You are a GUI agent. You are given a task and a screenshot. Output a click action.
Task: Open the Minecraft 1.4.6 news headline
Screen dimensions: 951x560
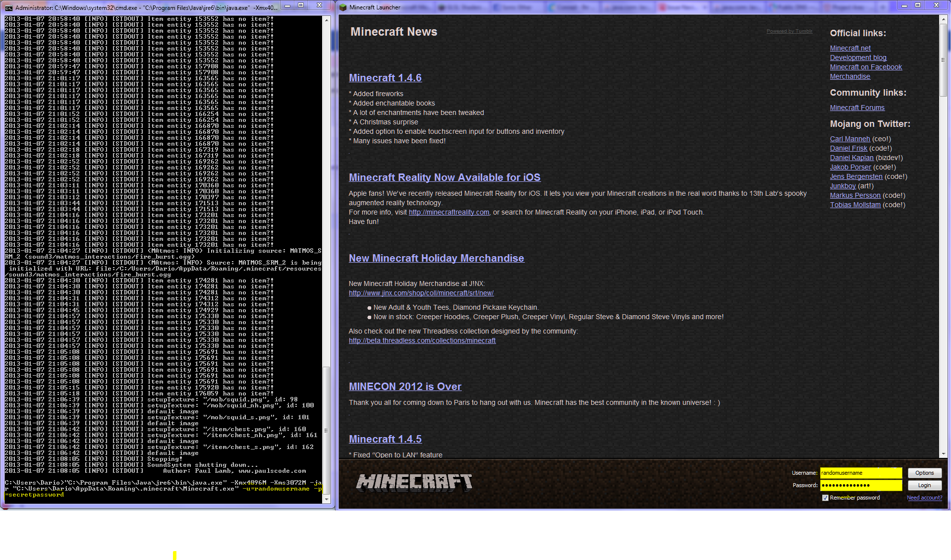point(385,78)
